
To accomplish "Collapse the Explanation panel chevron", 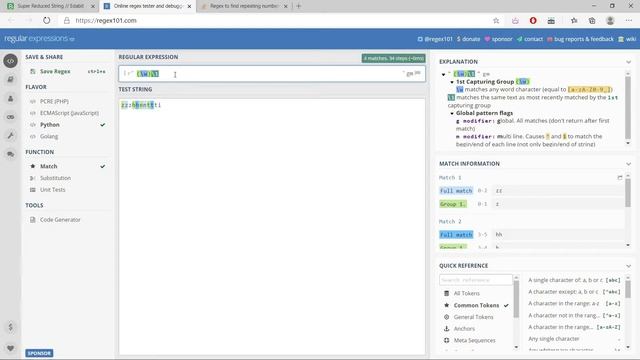I will pos(629,62).
